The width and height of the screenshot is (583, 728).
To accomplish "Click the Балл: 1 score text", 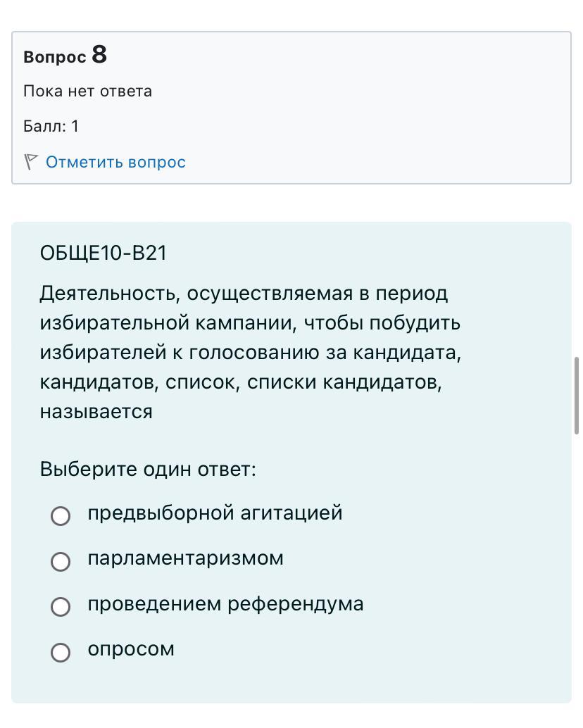I will pyautogui.click(x=51, y=126).
